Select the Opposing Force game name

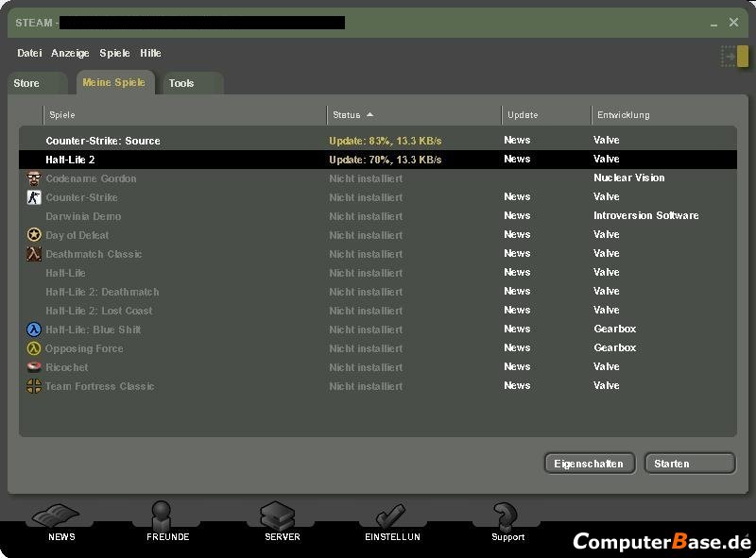[84, 348]
